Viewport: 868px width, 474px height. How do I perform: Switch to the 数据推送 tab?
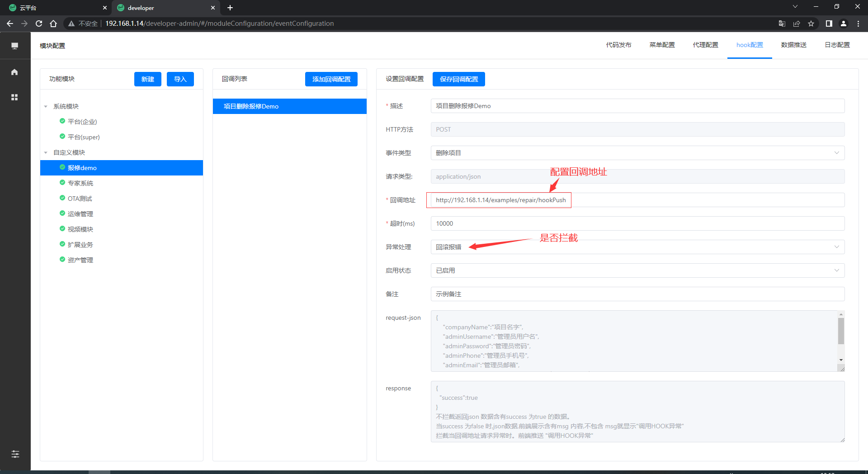793,45
